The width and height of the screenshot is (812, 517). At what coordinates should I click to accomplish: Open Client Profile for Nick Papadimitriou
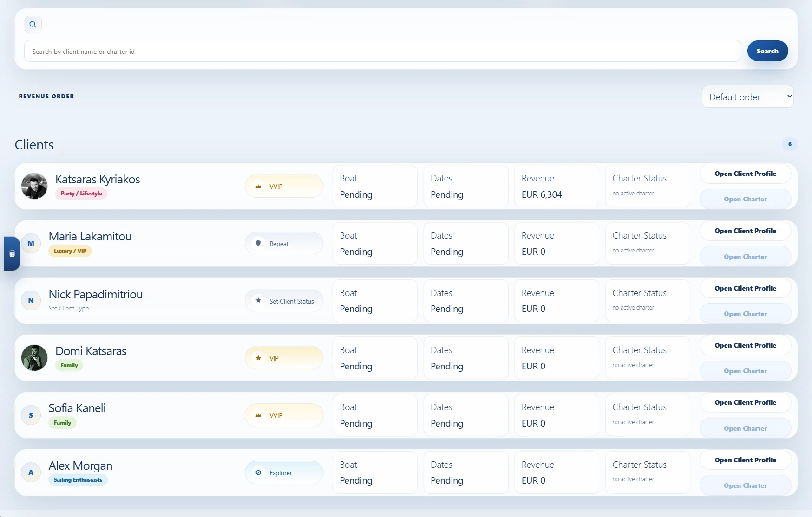coord(745,288)
